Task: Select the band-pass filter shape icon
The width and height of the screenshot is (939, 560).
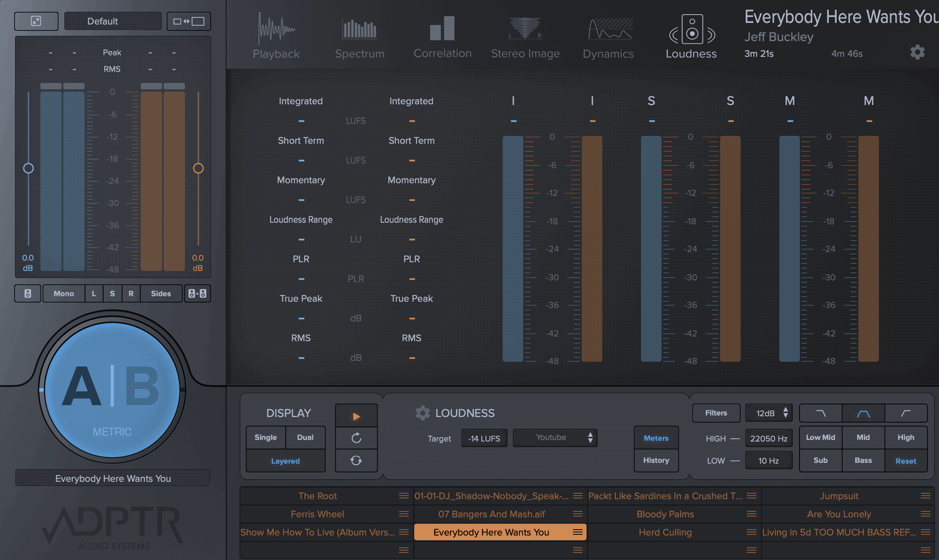Action: 864,413
